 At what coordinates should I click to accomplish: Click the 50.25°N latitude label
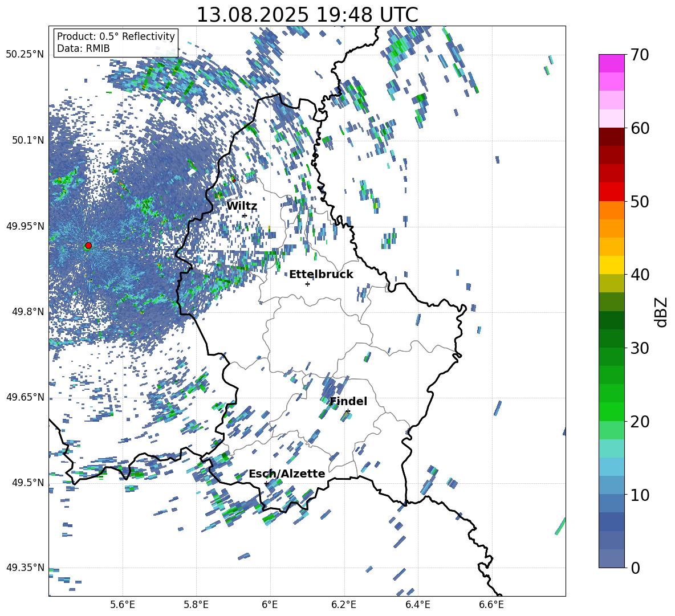(x=25, y=55)
